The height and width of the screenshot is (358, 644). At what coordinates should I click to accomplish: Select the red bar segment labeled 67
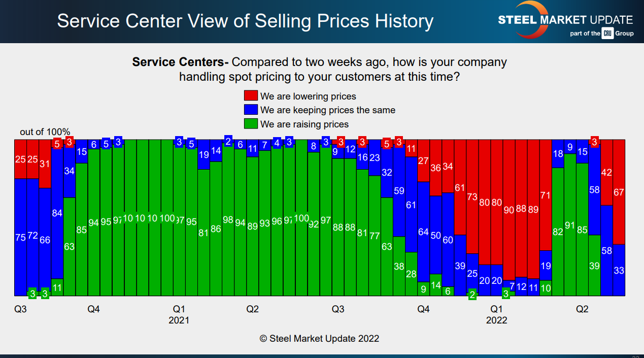click(619, 192)
